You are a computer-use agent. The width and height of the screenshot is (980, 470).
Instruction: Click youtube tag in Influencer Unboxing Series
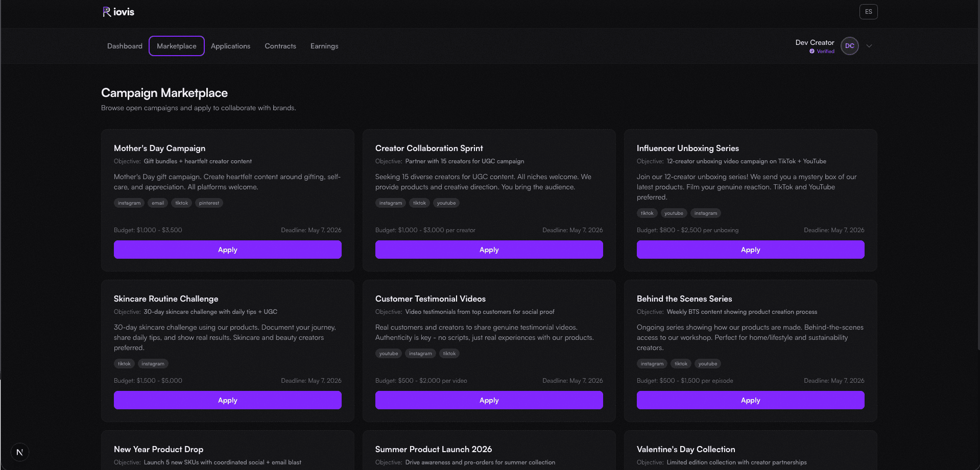[674, 213]
